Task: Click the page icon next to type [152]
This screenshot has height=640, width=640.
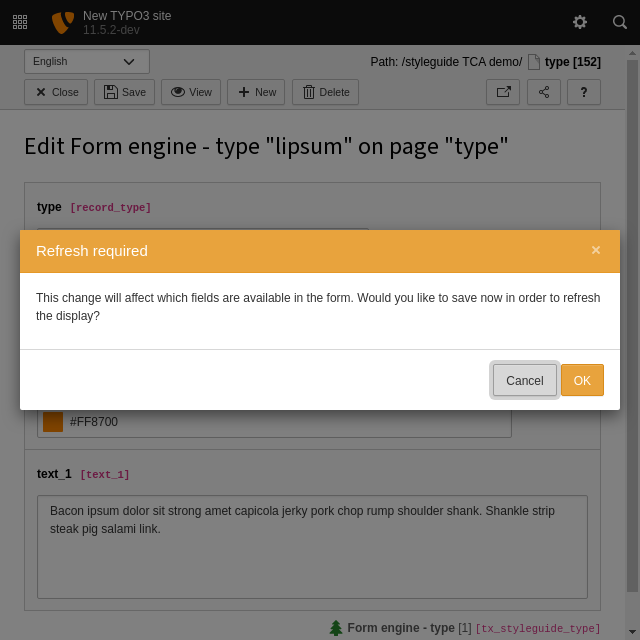Action: [x=534, y=62]
